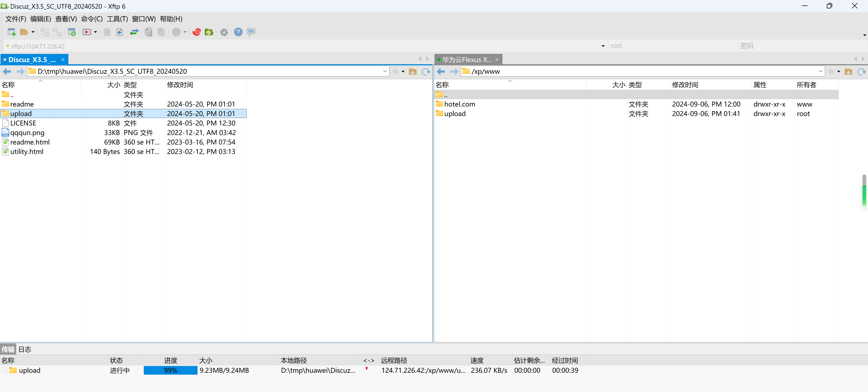This screenshot has height=392, width=868.
Task: Select the remote hotel.com folder
Action: [636, 104]
